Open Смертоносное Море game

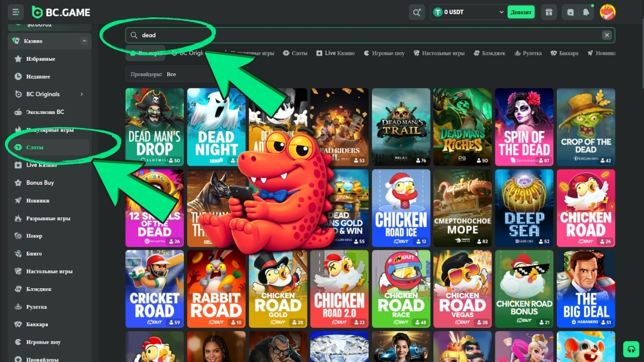(x=462, y=208)
